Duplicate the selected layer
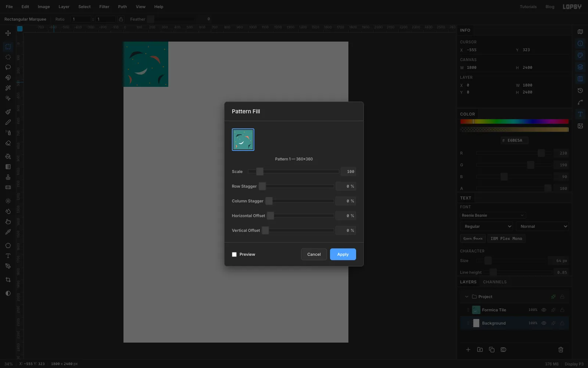This screenshot has width=588, height=368. pyautogui.click(x=492, y=350)
